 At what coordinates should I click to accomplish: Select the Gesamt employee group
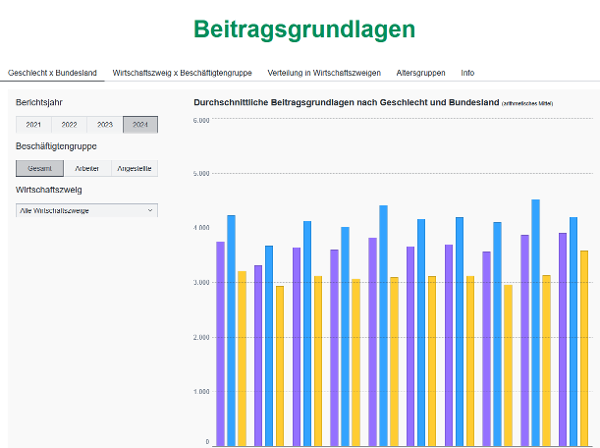40,169
